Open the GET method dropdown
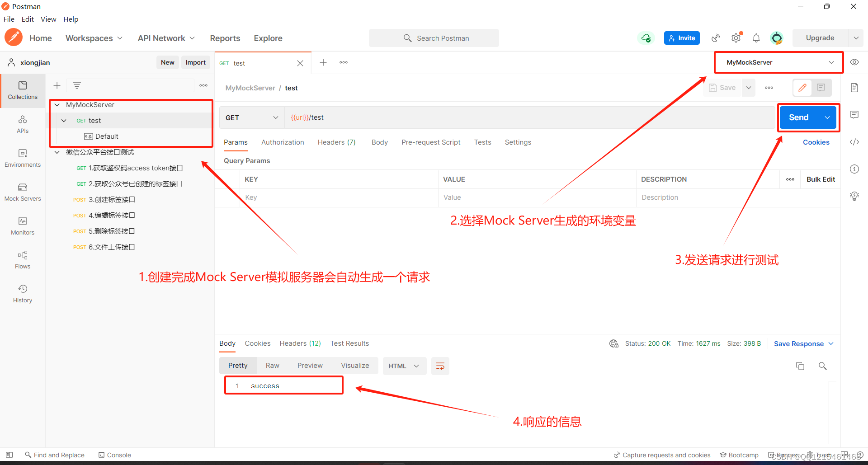This screenshot has height=465, width=868. pos(252,117)
